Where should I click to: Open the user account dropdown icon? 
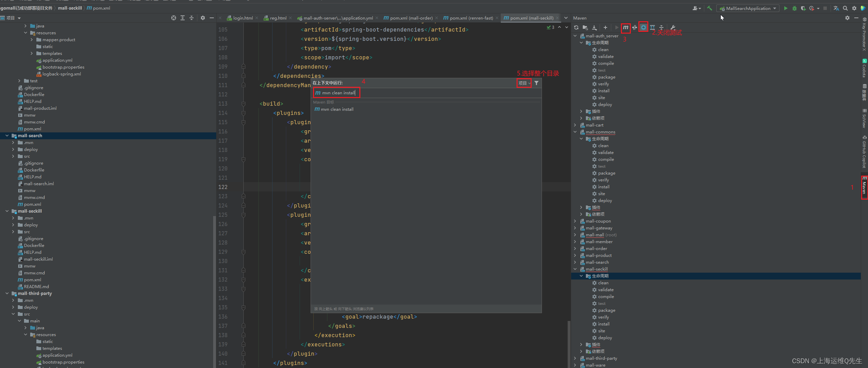[x=696, y=8]
